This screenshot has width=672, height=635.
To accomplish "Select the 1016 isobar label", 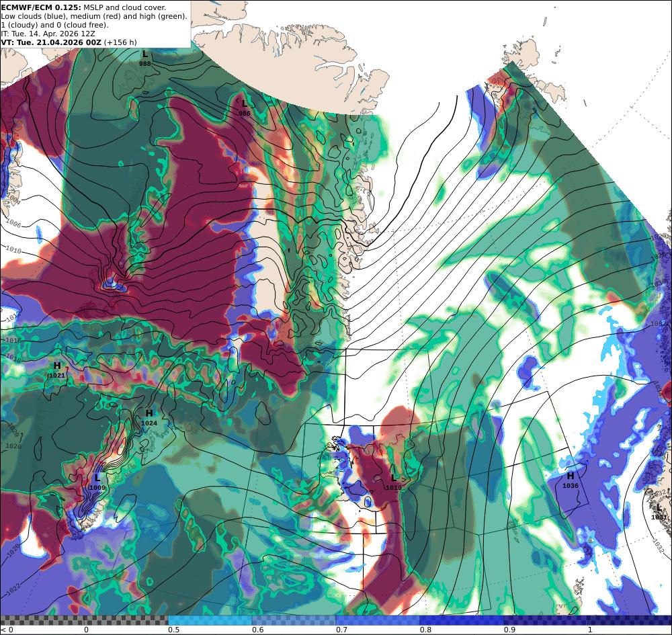I will pyautogui.click(x=13, y=341).
